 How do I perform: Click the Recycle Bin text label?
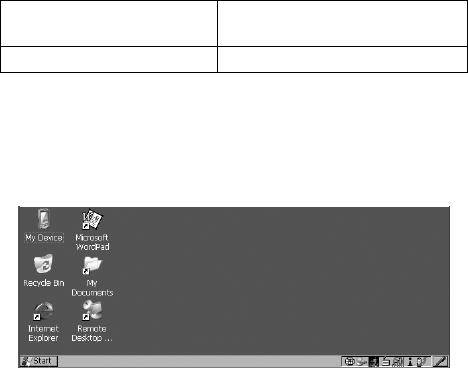[x=44, y=283]
